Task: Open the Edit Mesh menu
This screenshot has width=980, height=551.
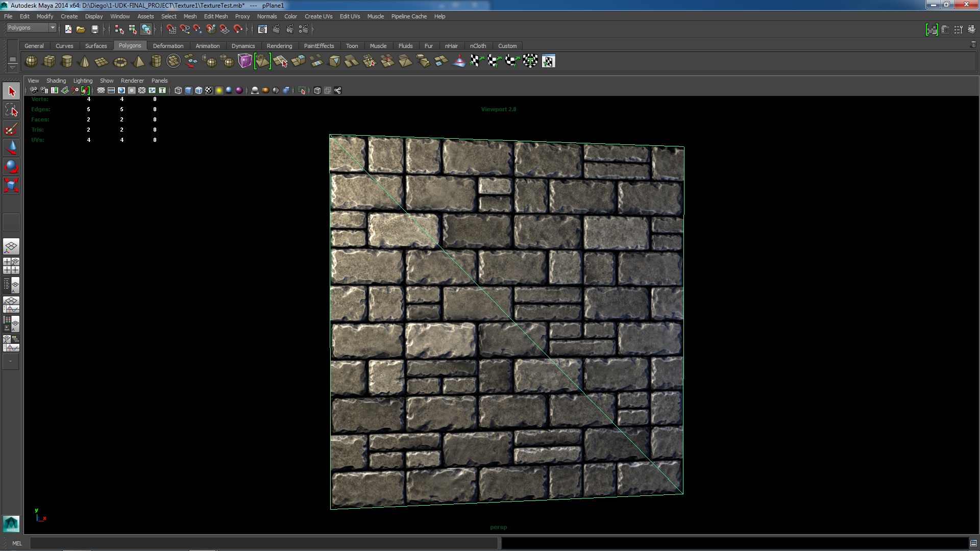Action: tap(215, 16)
